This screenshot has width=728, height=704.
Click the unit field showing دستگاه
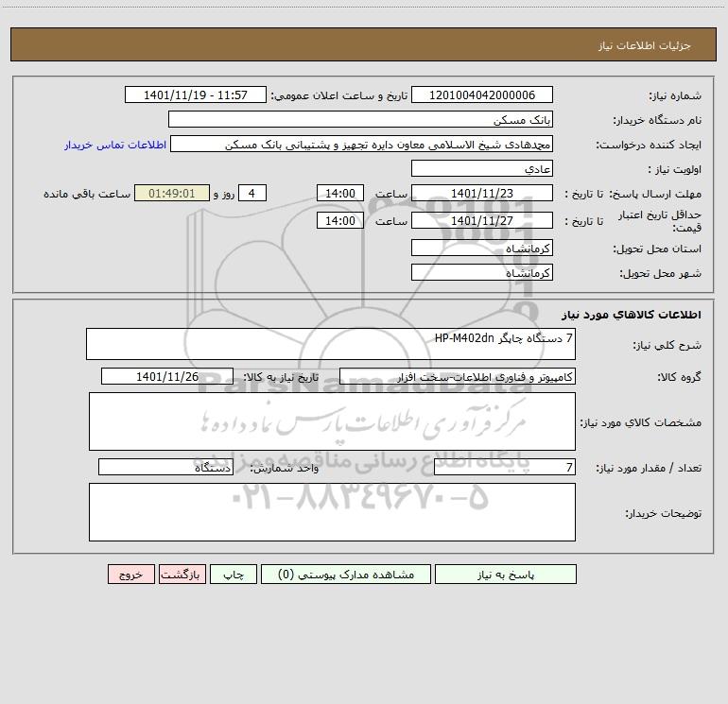pyautogui.click(x=165, y=467)
